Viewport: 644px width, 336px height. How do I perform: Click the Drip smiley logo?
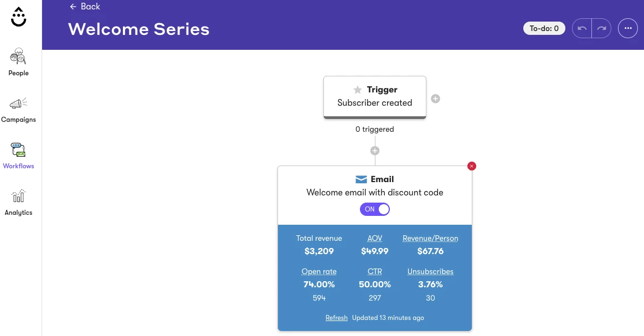[19, 17]
